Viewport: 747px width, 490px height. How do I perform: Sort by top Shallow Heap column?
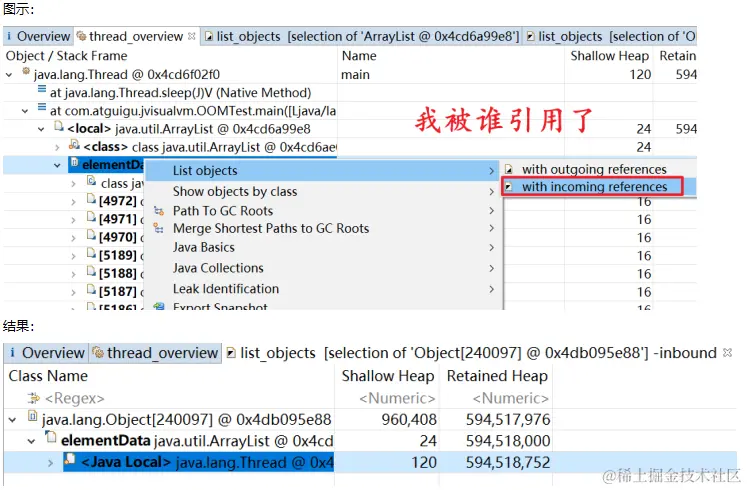tap(609, 56)
